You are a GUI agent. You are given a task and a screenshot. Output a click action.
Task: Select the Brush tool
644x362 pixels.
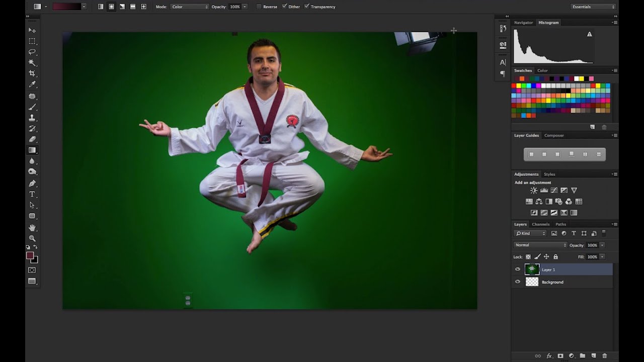(32, 107)
